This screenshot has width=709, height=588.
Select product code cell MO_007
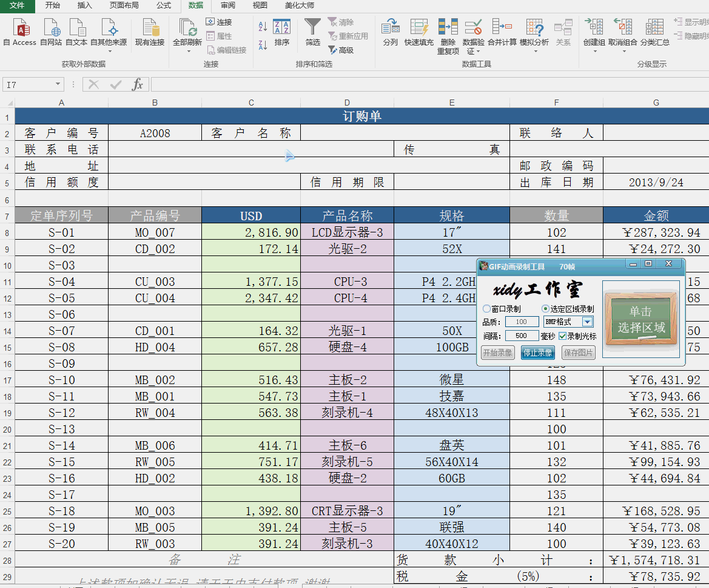pos(155,232)
